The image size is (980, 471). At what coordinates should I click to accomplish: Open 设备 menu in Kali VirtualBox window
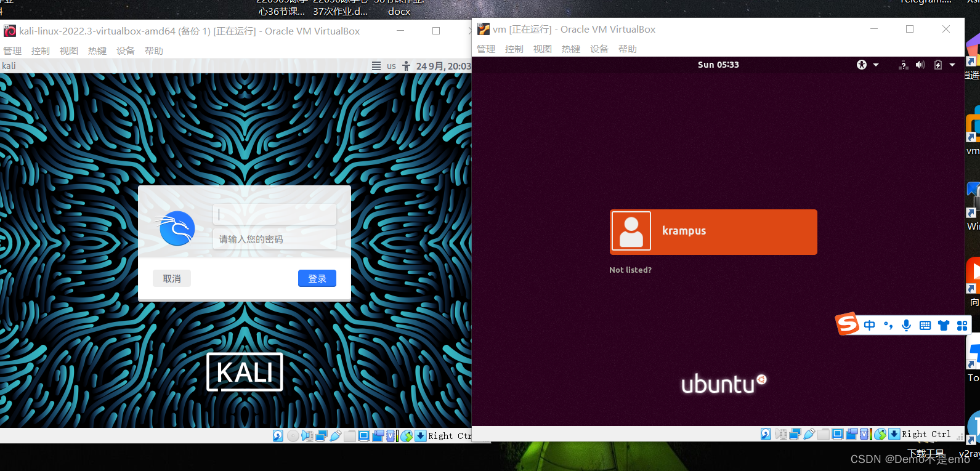126,50
